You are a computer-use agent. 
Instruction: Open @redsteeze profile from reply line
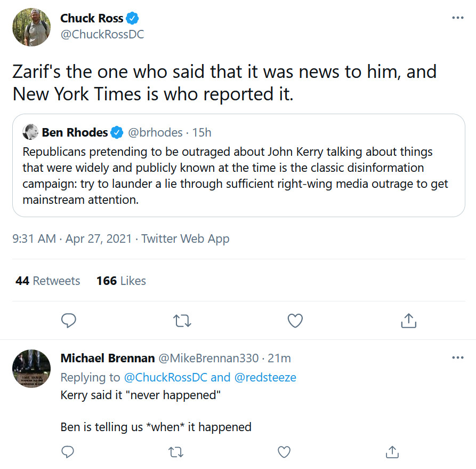[265, 377]
